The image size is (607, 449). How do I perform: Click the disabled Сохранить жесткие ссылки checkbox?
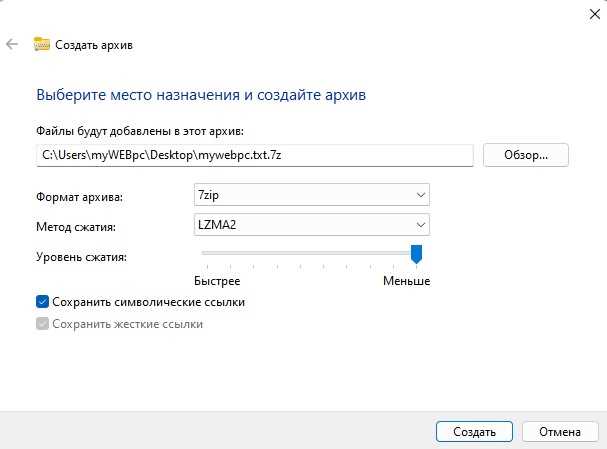click(42, 324)
